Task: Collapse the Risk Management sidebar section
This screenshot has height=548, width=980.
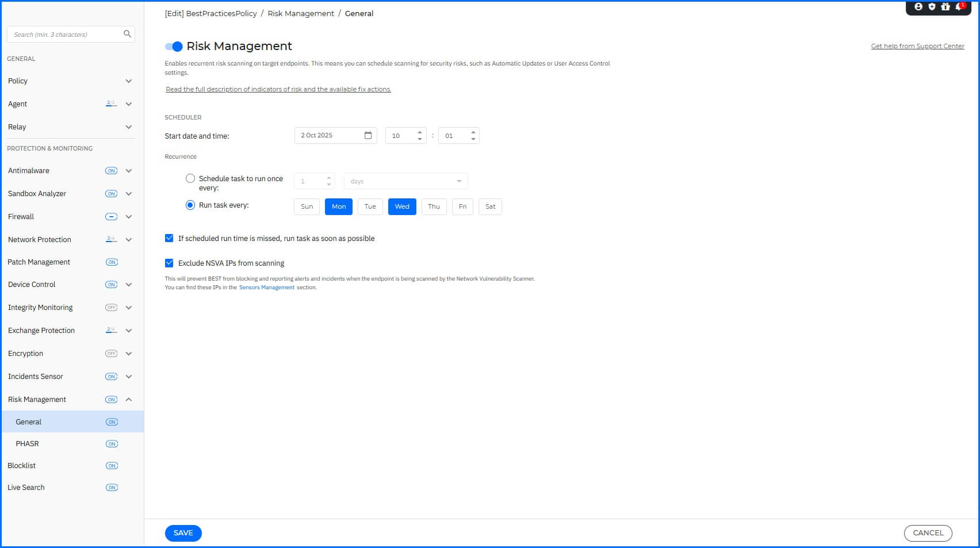Action: pyautogui.click(x=128, y=399)
